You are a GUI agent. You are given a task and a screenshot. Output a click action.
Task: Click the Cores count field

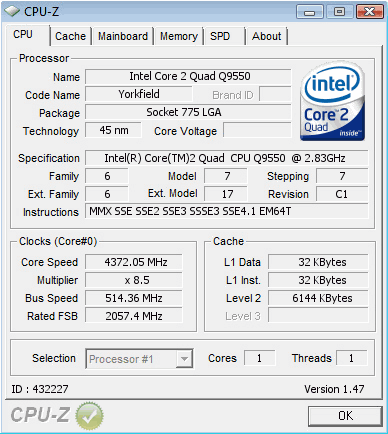(259, 358)
